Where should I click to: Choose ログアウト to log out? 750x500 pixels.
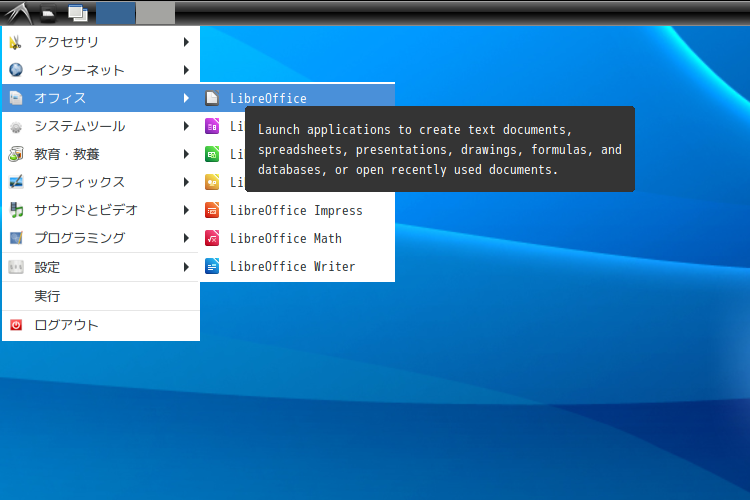click(x=101, y=325)
